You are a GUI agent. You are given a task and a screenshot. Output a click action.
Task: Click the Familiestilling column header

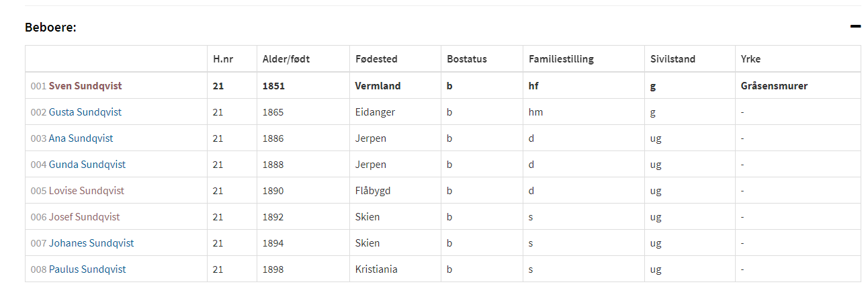point(561,59)
